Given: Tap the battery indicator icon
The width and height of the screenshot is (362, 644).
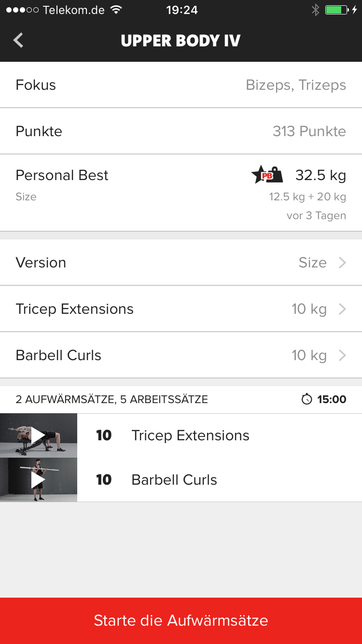Looking at the screenshot, I should (336, 10).
